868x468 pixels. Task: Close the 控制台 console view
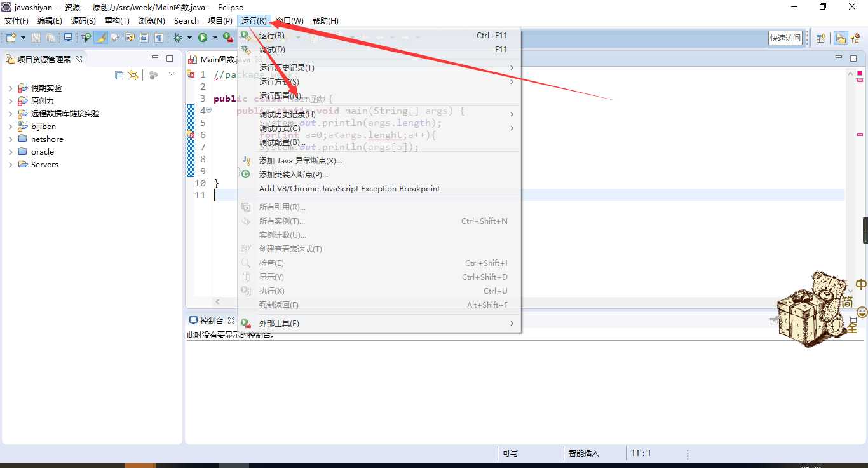231,321
